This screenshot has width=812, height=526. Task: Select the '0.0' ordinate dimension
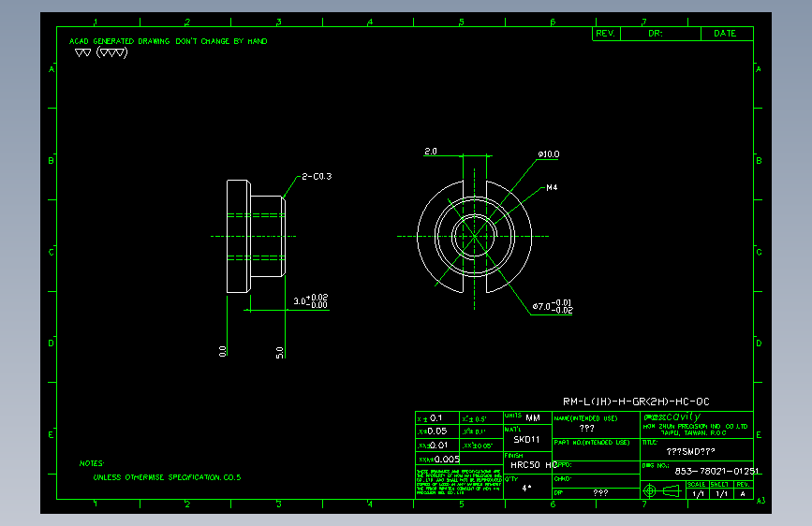(223, 351)
